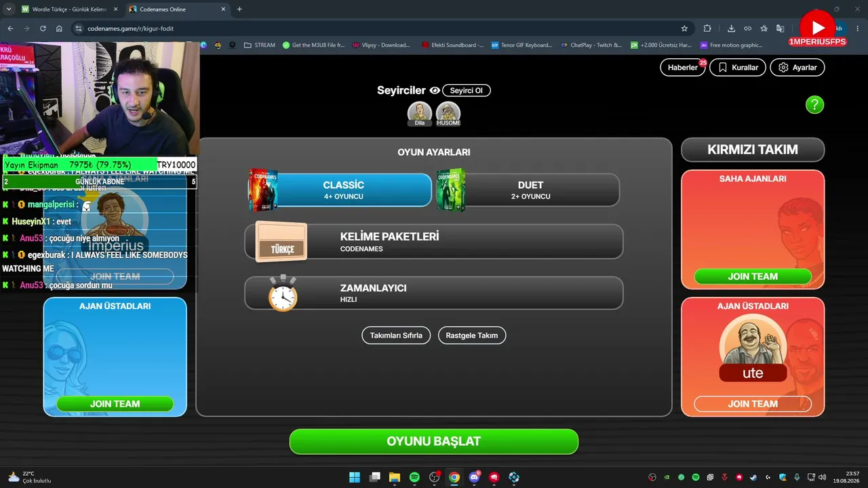Screen dimensions: 868x488
Task: Click the microphone tray icon
Action: click(797, 477)
